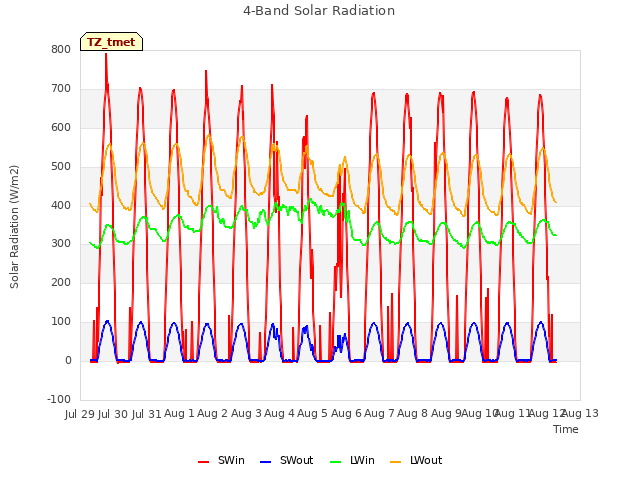Image resolution: width=640 pixels, height=480 pixels.
Task: Click the Jul 30 x-axis date label
Action: point(113,414)
